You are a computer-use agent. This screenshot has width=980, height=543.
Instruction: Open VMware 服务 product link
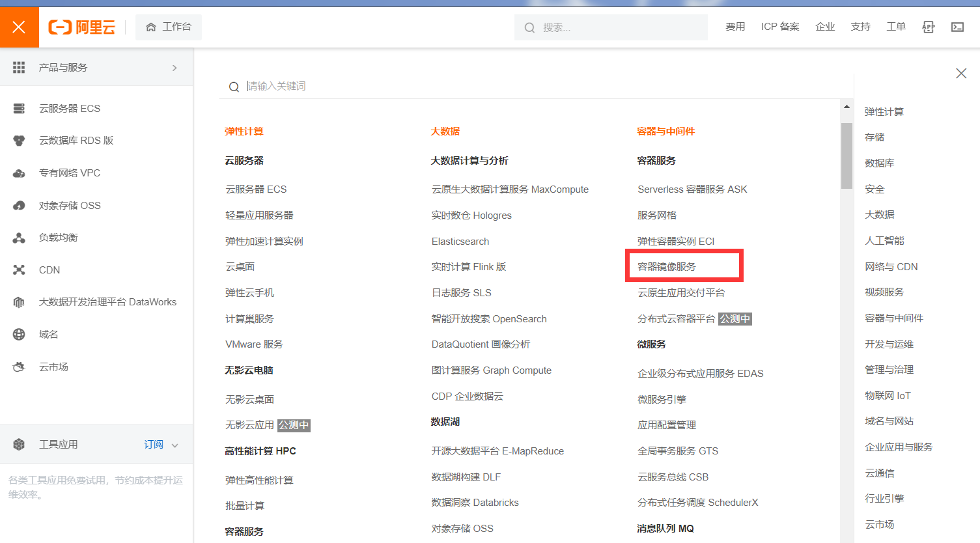[x=254, y=344]
